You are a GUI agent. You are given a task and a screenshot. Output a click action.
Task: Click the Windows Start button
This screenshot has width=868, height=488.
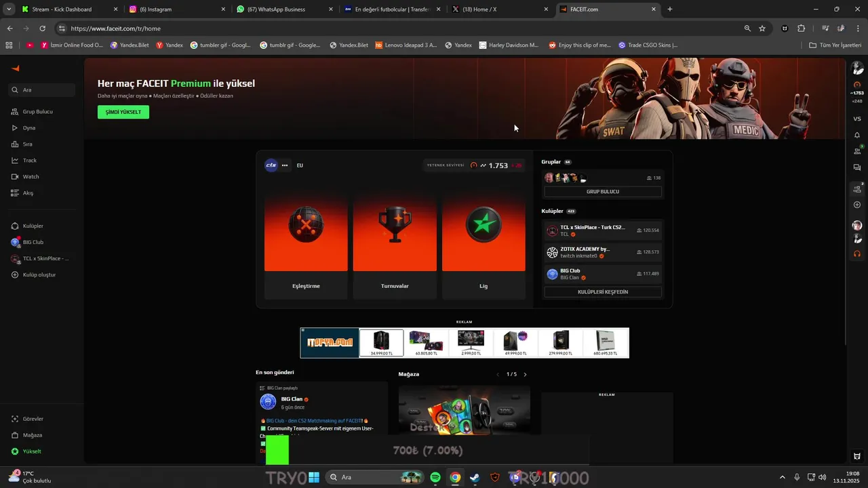tap(314, 477)
